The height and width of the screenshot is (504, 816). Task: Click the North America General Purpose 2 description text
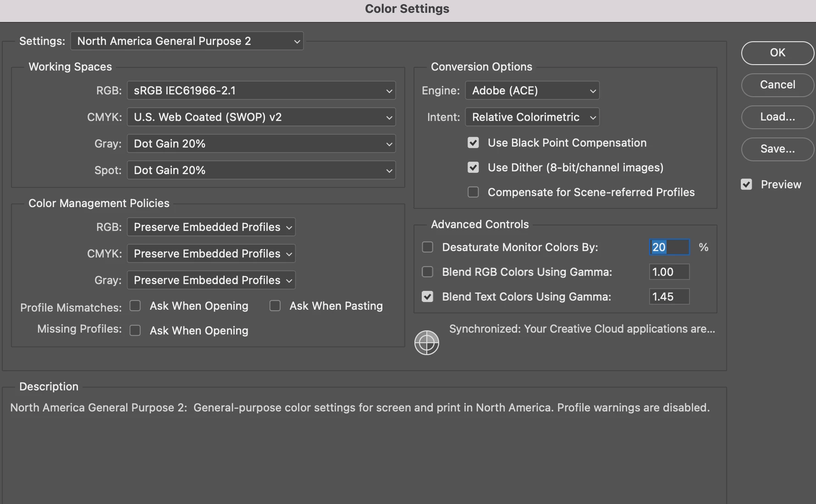click(360, 408)
